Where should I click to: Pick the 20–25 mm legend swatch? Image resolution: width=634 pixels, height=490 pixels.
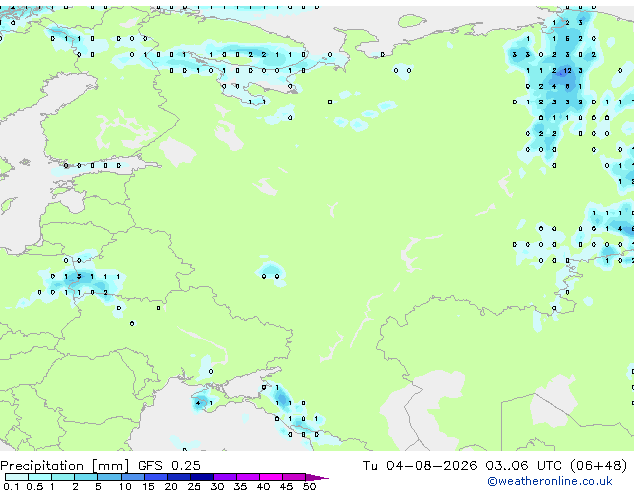178,477
